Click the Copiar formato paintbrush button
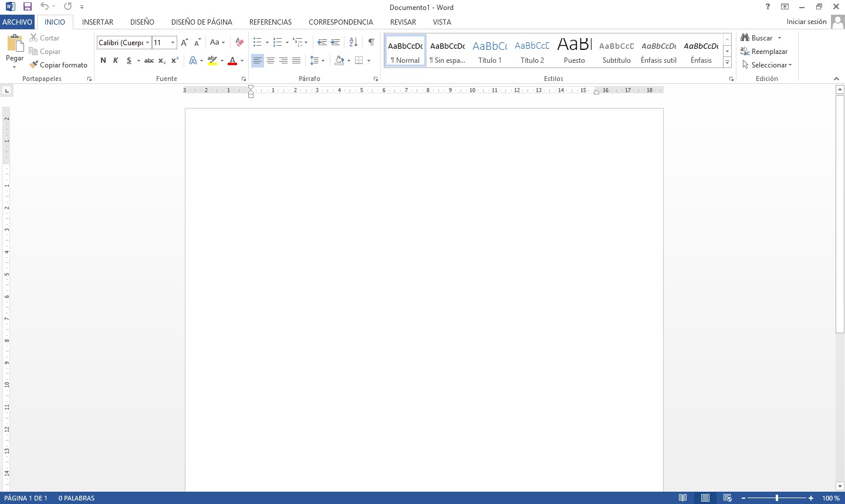 (x=59, y=65)
